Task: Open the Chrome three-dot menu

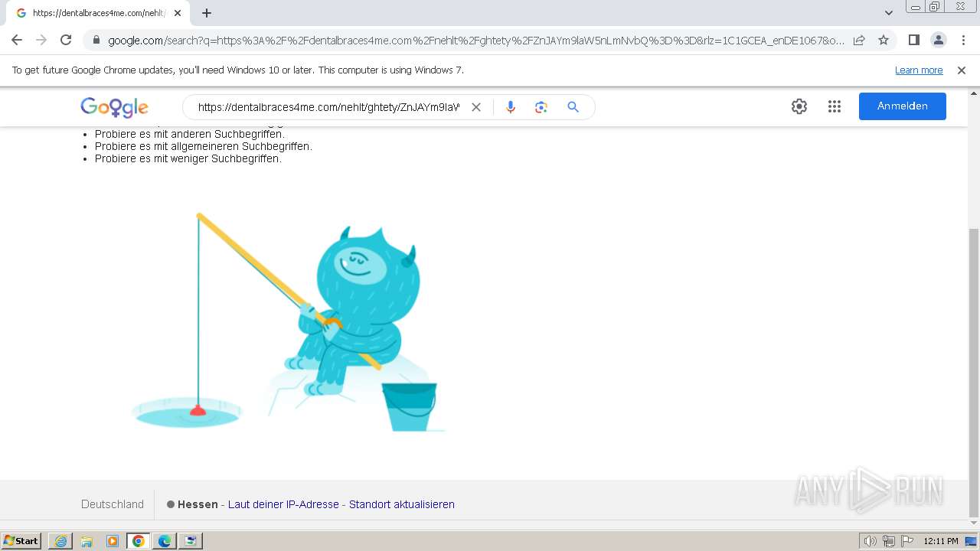Action: (963, 40)
